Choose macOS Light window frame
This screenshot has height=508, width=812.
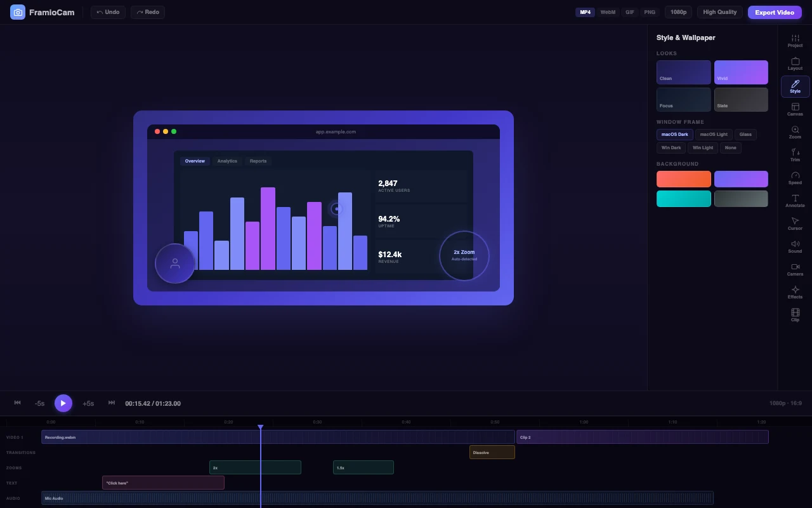click(714, 134)
